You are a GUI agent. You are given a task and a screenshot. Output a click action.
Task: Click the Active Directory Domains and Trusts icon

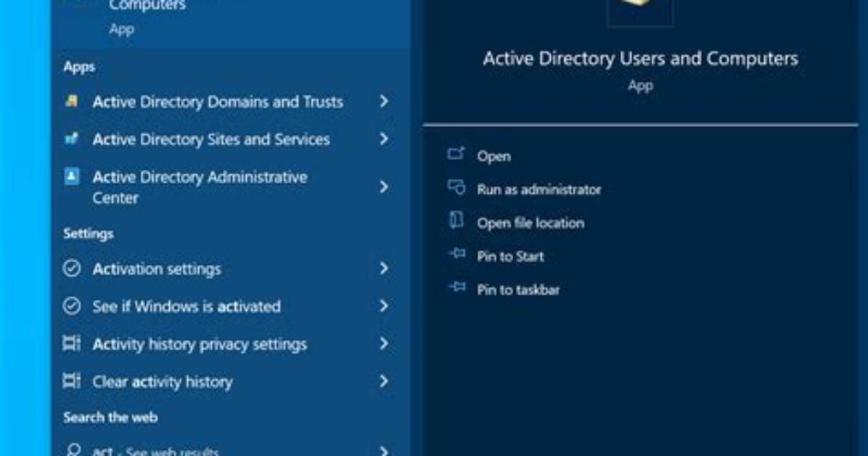(x=71, y=102)
